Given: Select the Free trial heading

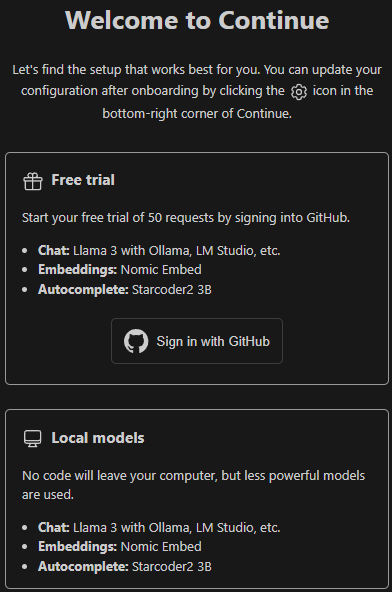Looking at the screenshot, I should click(83, 180).
